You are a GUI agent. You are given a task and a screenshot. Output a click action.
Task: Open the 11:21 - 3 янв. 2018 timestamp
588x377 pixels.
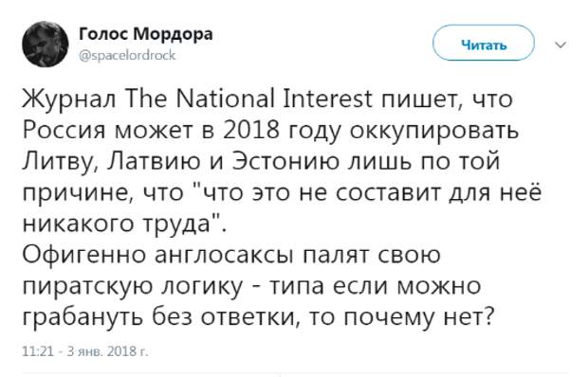tap(85, 351)
